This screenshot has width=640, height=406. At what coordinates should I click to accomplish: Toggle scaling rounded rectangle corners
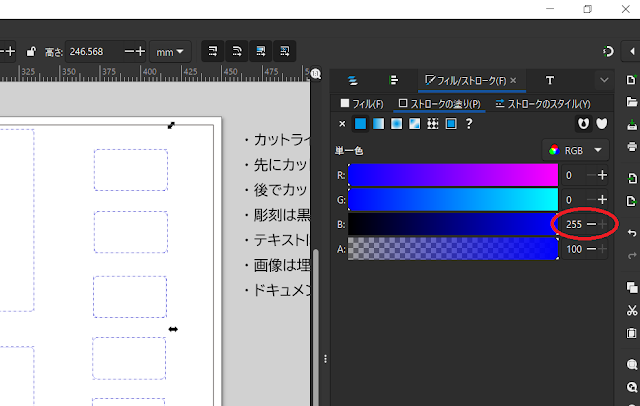(237, 51)
